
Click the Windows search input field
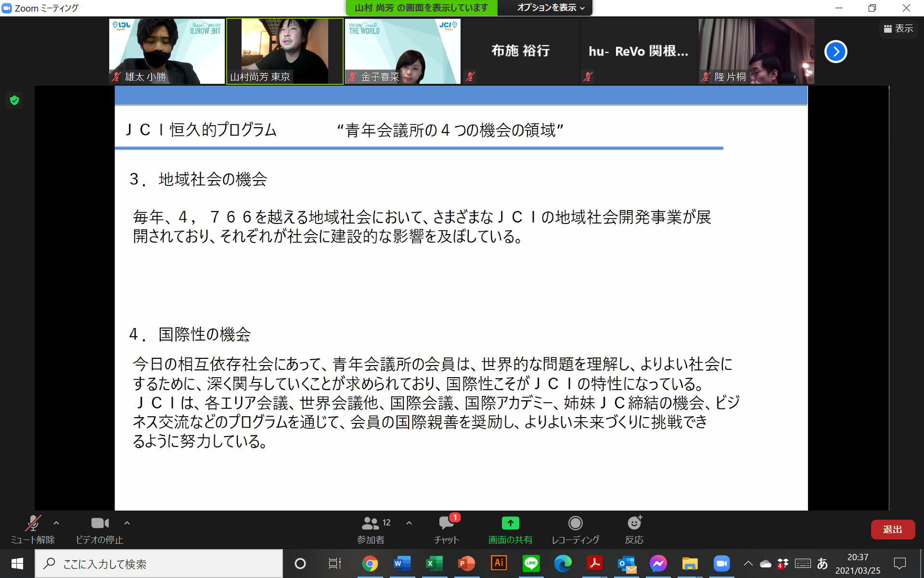coord(159,564)
